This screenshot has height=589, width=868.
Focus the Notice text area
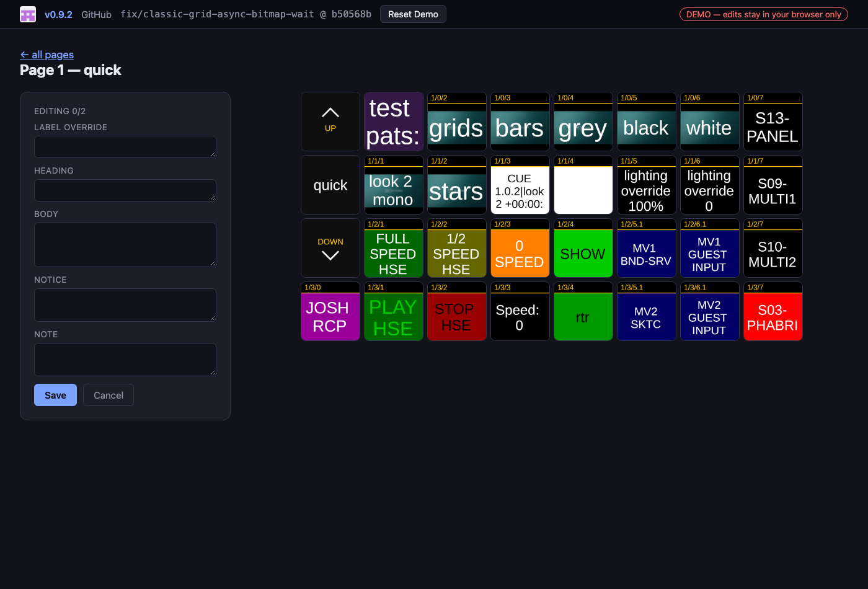point(125,305)
